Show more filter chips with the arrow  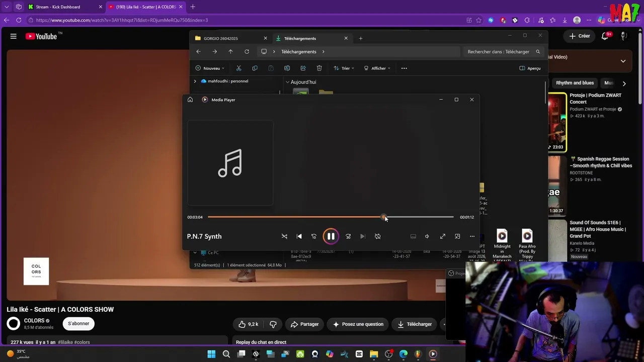(624, 83)
